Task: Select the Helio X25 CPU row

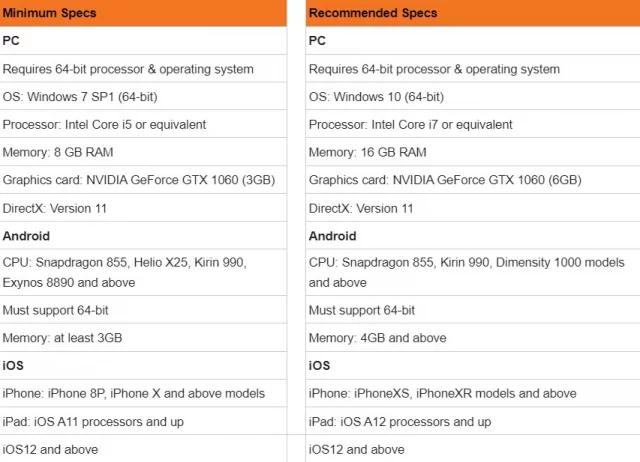Action: pyautogui.click(x=143, y=273)
